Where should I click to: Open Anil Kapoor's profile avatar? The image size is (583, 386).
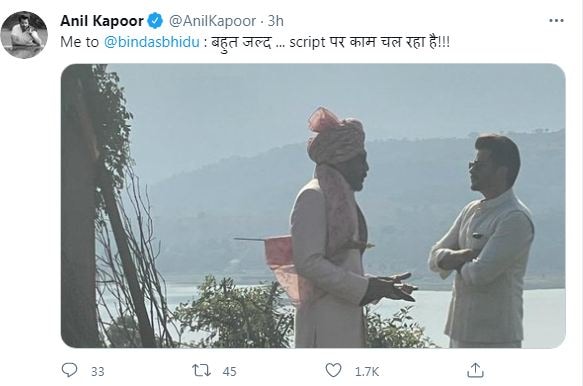click(24, 35)
